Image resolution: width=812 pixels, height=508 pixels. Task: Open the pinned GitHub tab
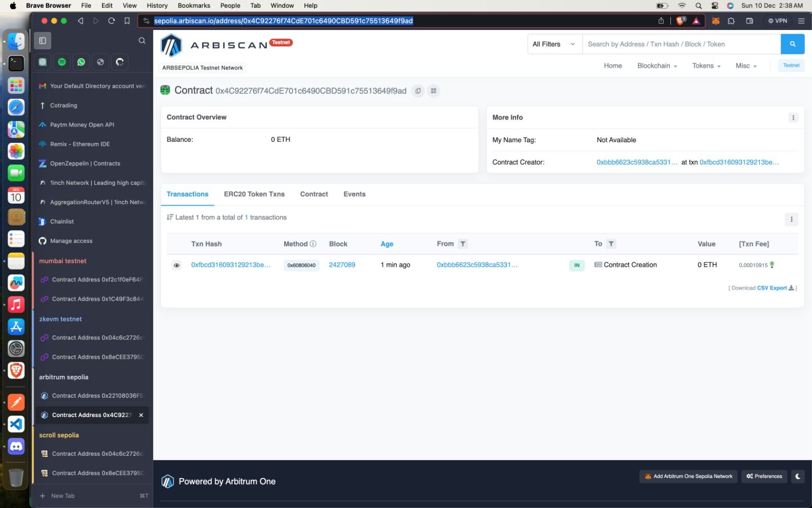[120, 62]
